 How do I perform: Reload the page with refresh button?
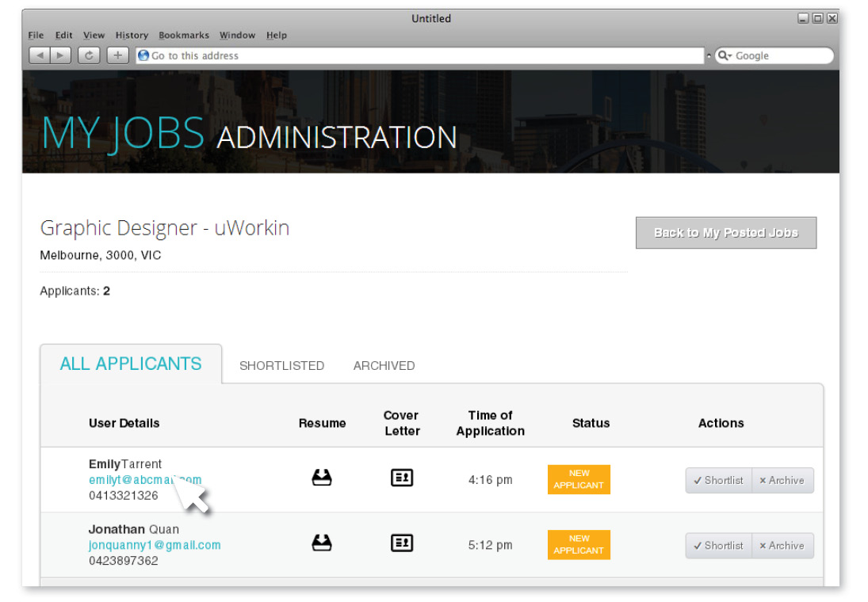pos(89,55)
